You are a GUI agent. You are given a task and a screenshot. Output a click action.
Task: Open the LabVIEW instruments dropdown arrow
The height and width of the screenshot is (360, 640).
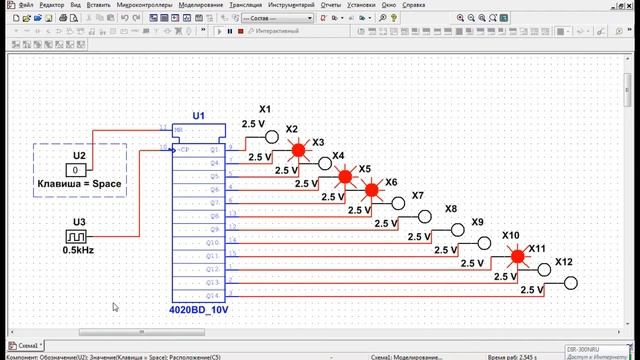(568, 31)
